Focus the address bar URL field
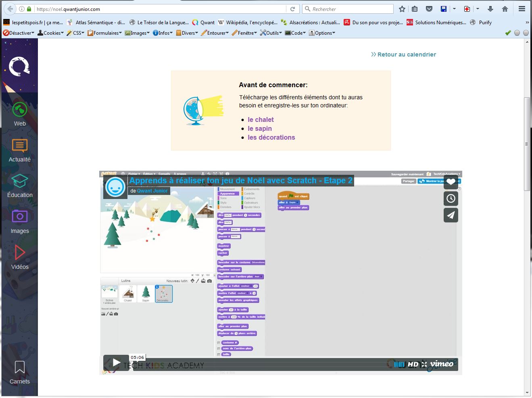 coord(161,9)
